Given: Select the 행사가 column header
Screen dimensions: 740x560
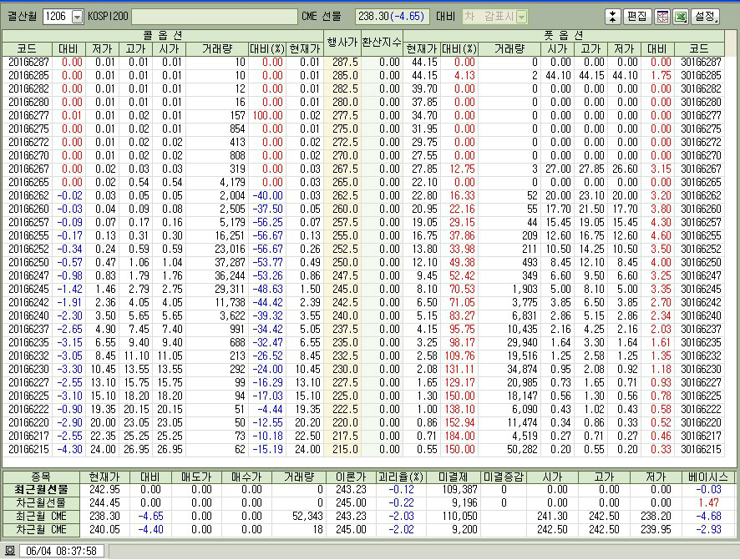Looking at the screenshot, I should click(x=342, y=43).
